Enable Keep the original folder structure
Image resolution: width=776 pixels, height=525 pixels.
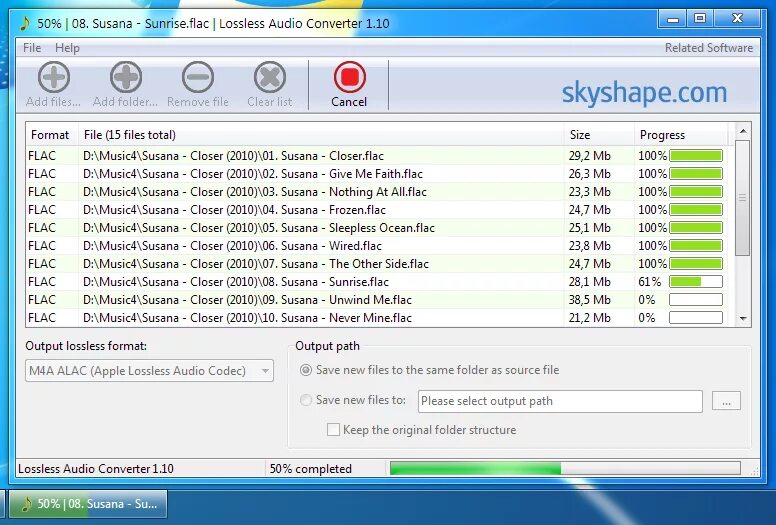pyautogui.click(x=333, y=430)
